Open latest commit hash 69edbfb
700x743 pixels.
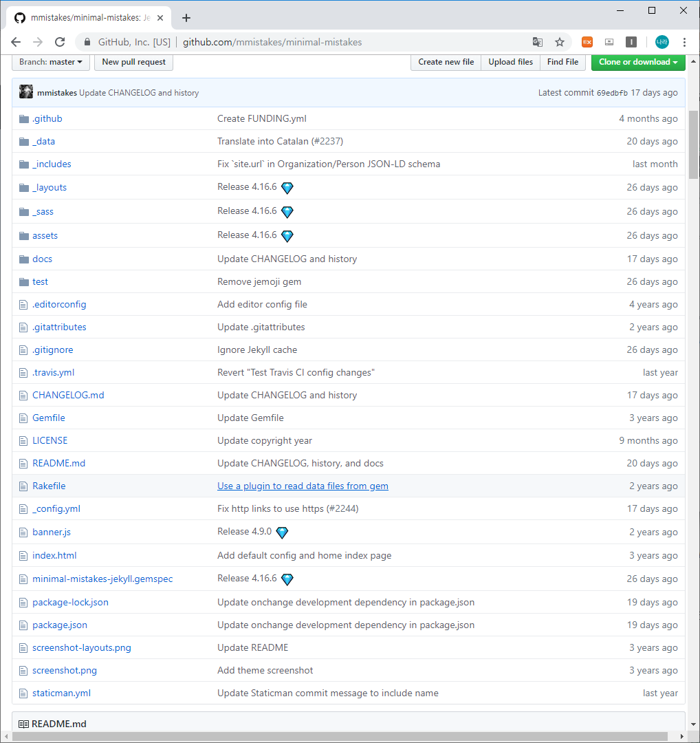[612, 93]
